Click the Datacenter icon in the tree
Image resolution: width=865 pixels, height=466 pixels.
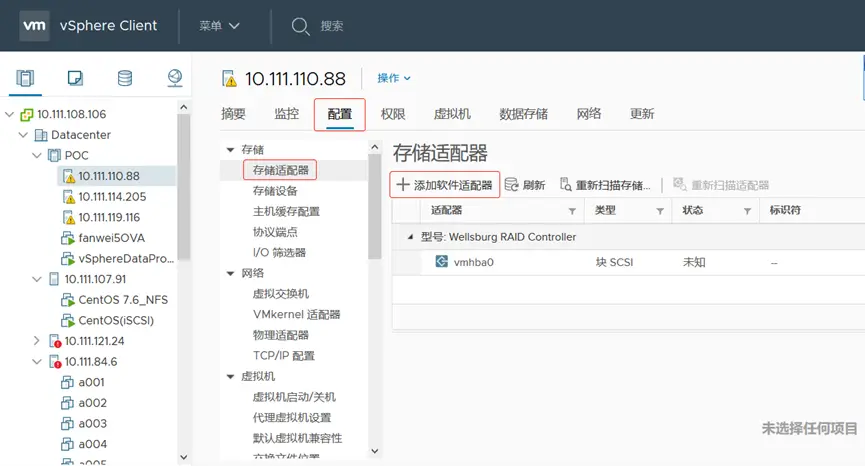tap(41, 135)
